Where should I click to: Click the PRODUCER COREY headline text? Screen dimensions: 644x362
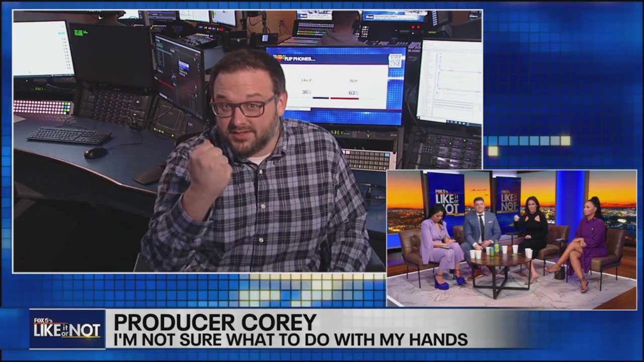(215, 322)
